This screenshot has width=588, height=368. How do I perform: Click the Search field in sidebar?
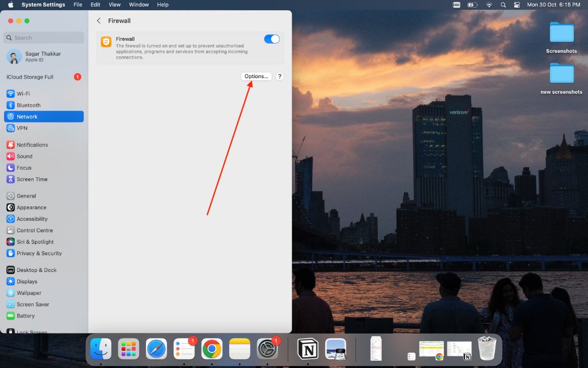click(44, 37)
